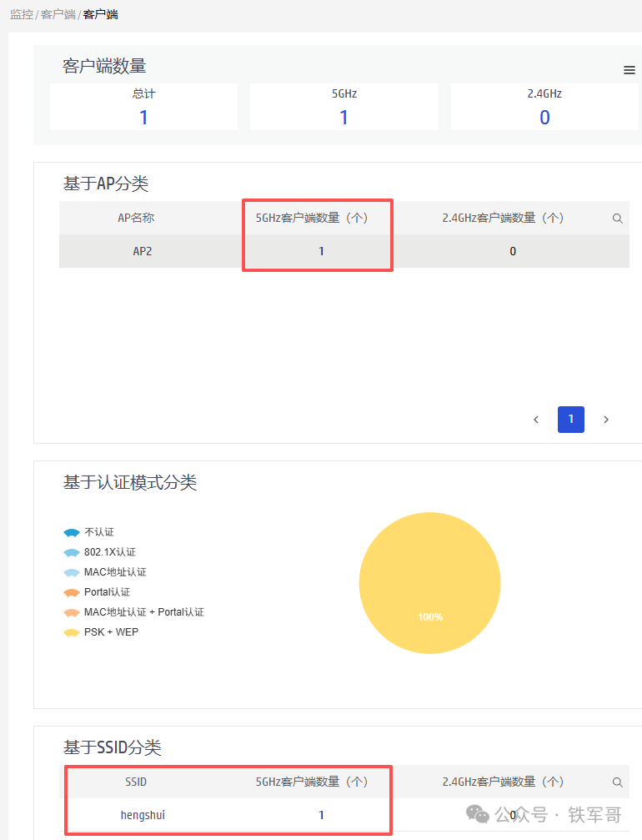Select the AP2 row name cell

click(143, 251)
